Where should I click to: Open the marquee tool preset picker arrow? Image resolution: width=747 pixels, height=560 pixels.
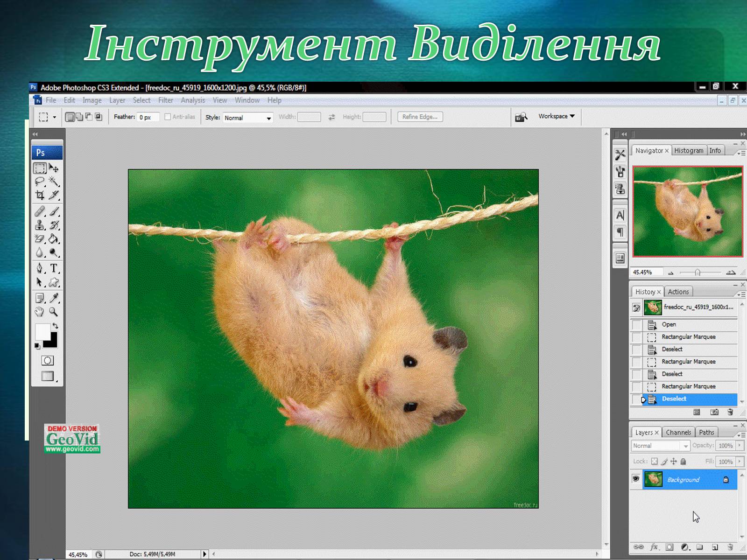pyautogui.click(x=54, y=117)
